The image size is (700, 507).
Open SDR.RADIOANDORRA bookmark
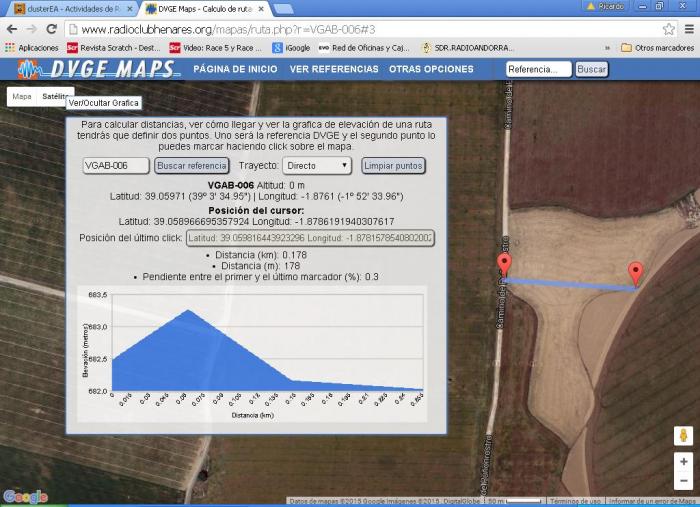tap(468, 48)
